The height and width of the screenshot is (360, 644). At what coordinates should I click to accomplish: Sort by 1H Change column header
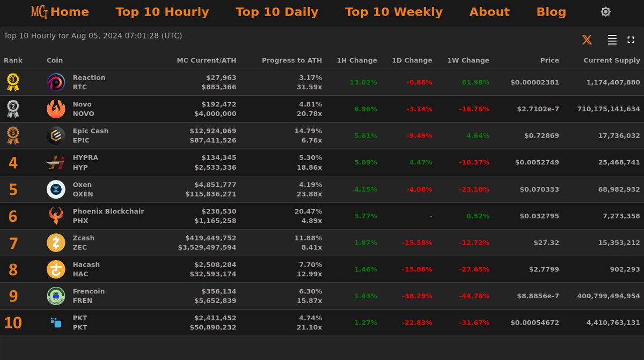click(x=357, y=61)
